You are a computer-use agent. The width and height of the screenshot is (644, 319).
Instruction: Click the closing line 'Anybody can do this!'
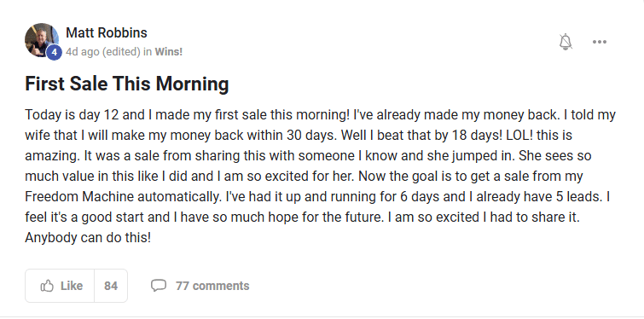click(88, 238)
